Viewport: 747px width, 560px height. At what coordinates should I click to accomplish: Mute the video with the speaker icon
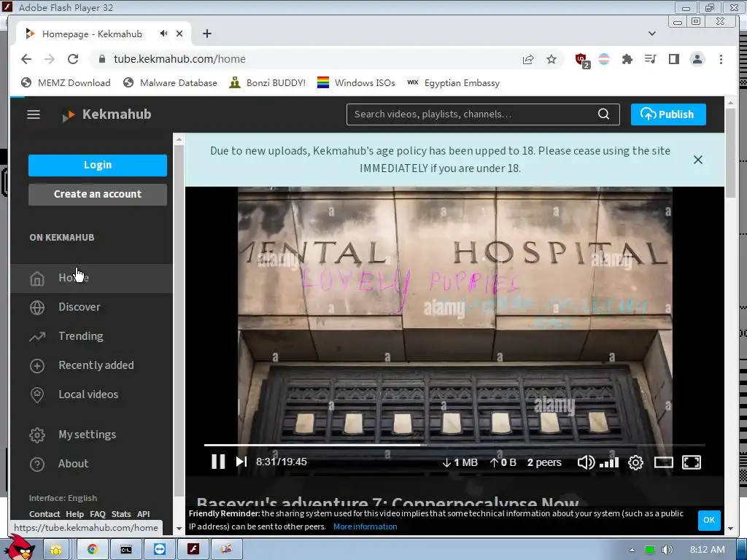click(586, 462)
